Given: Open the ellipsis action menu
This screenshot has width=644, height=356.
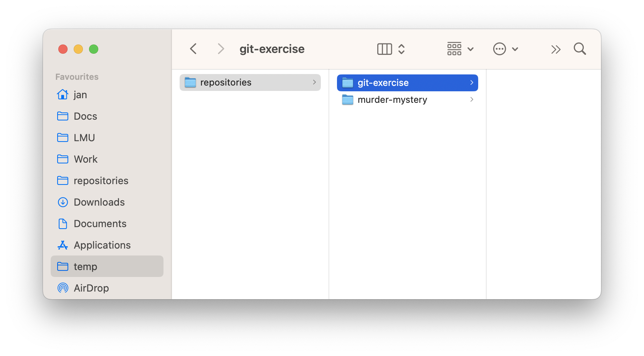Looking at the screenshot, I should pyautogui.click(x=505, y=49).
